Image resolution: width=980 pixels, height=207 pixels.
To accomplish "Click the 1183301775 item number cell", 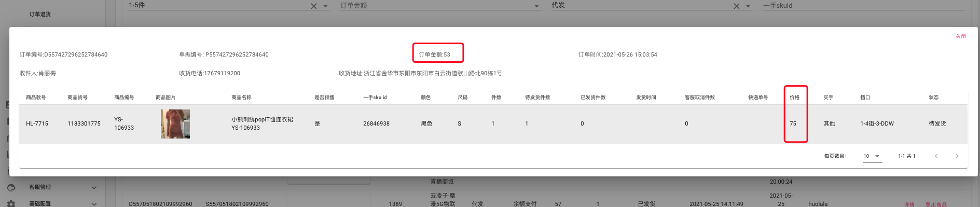I will tap(84, 124).
